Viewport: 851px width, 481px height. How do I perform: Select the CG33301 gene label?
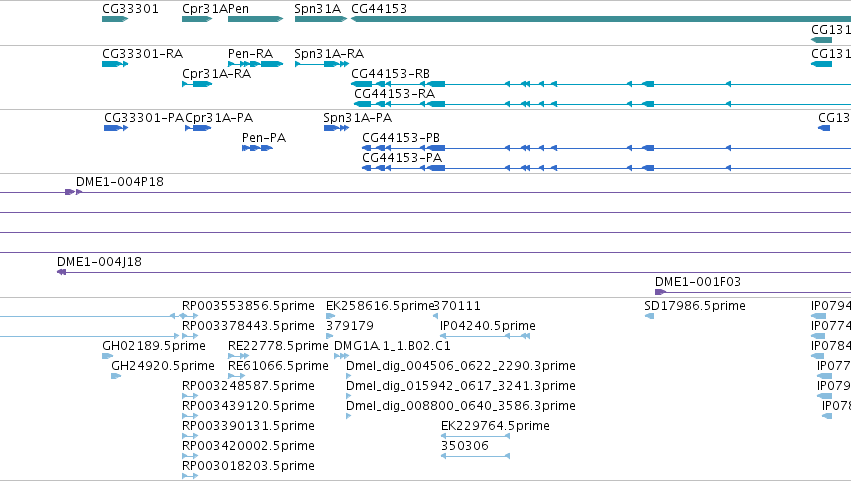pos(130,9)
